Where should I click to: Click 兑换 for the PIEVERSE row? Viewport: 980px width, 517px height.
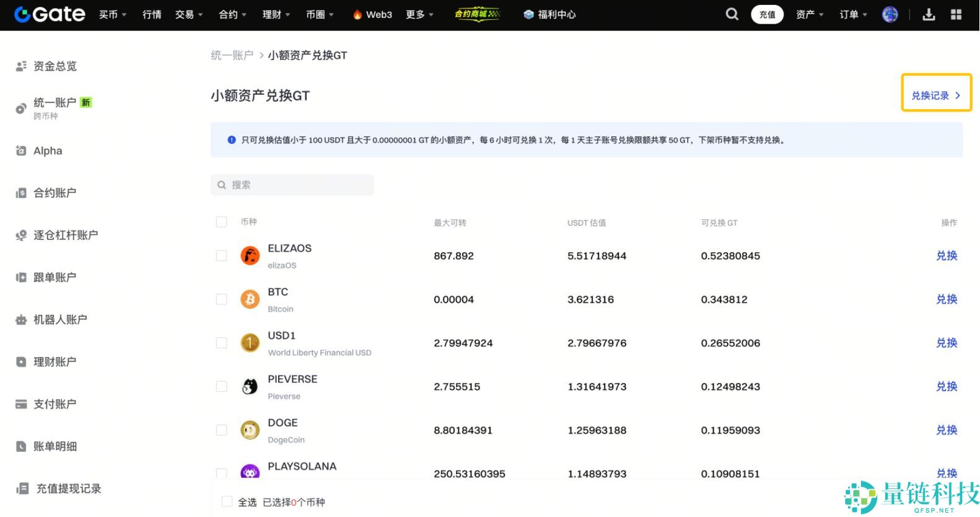(947, 386)
